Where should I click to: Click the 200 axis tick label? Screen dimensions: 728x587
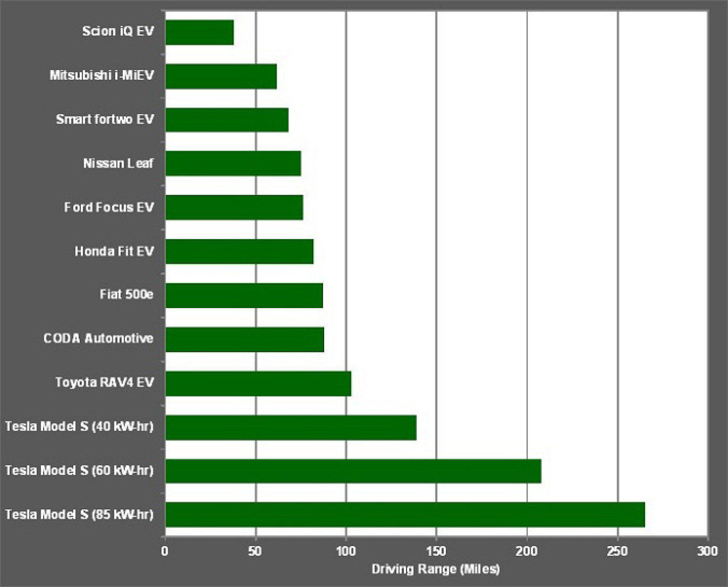tap(527, 551)
